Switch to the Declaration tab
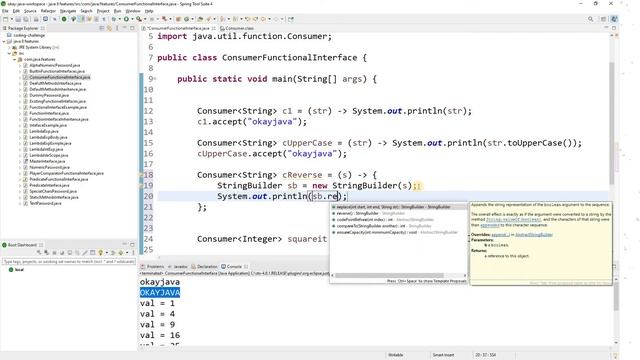Screen dimensions: 640x360 point(204,267)
